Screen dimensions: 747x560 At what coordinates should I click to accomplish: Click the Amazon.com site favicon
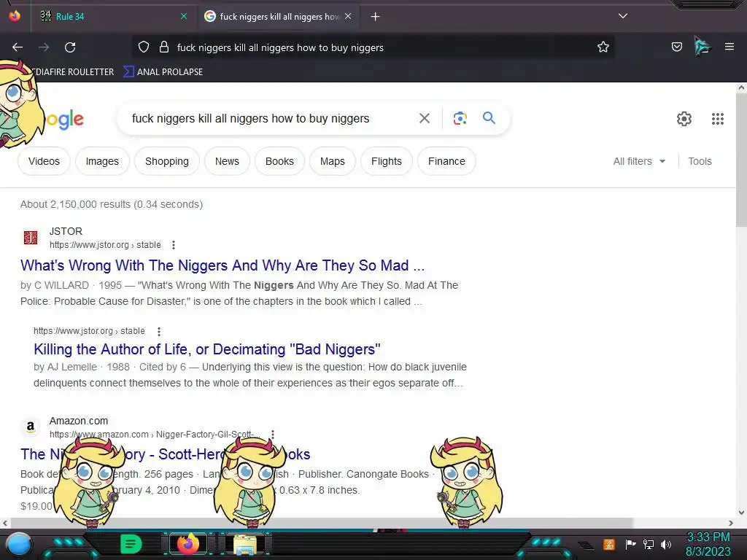[31, 427]
